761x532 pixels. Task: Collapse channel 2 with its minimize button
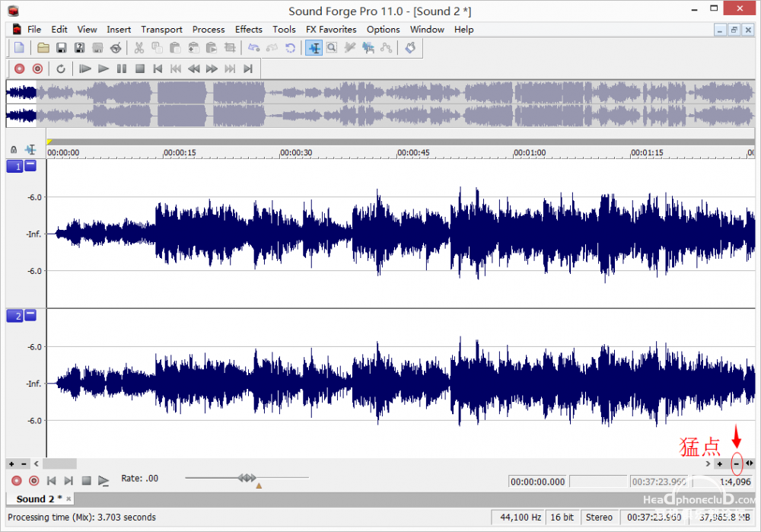pyautogui.click(x=30, y=316)
